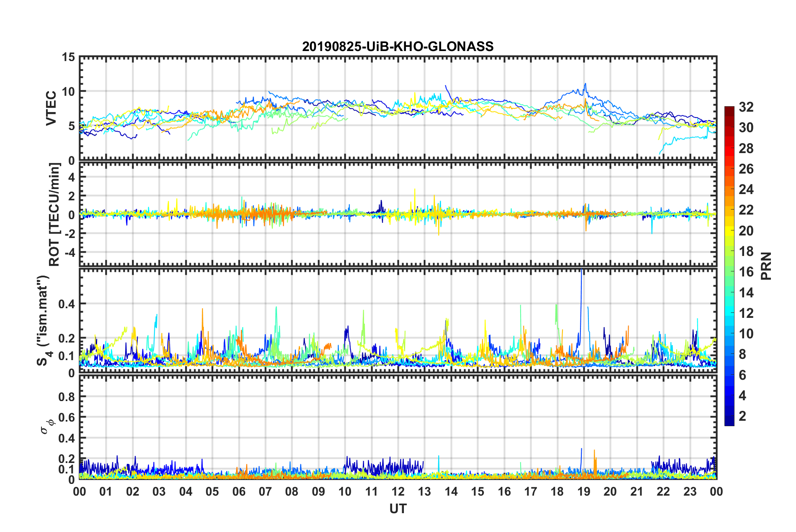Click the VTEC y-axis tick 5
Viewport: 796px width, 532px height.
pos(72,126)
